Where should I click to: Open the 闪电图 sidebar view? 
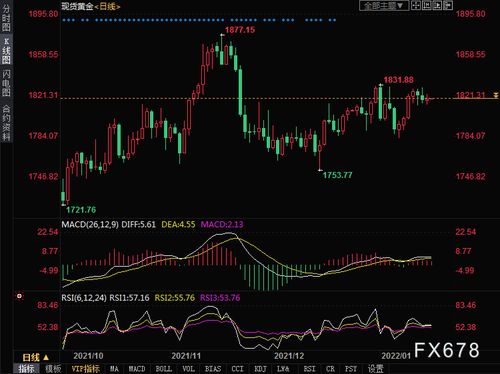point(6,83)
